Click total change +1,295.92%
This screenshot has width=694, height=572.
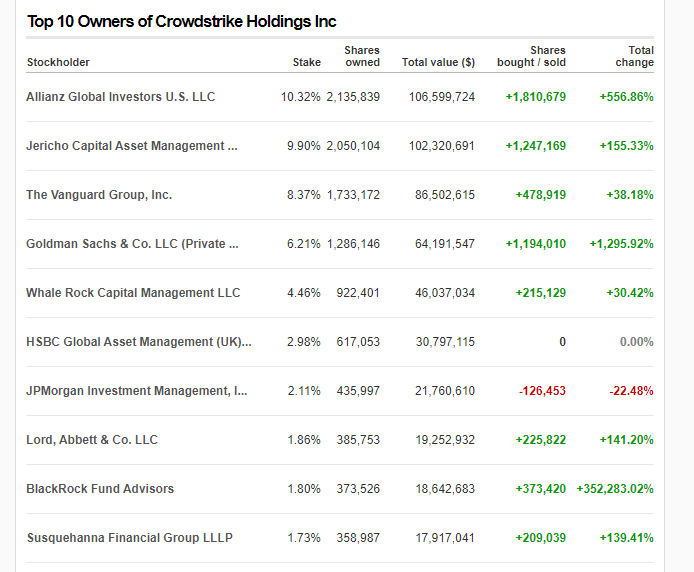click(x=621, y=244)
